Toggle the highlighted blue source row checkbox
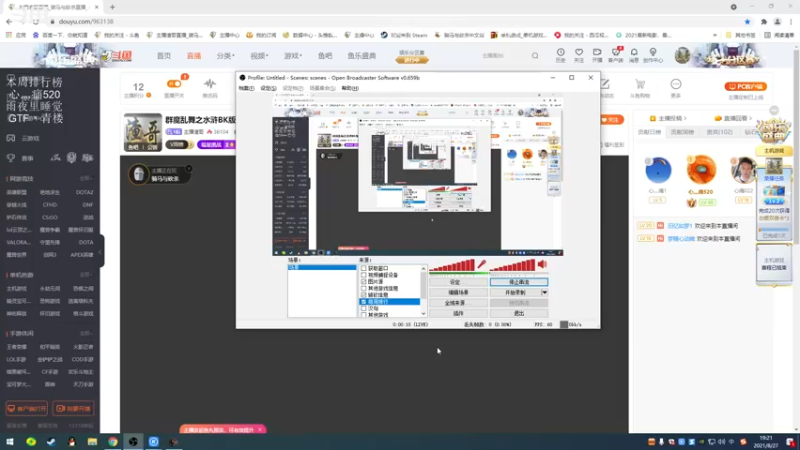Viewport: 800px width, 450px height. pyautogui.click(x=364, y=302)
